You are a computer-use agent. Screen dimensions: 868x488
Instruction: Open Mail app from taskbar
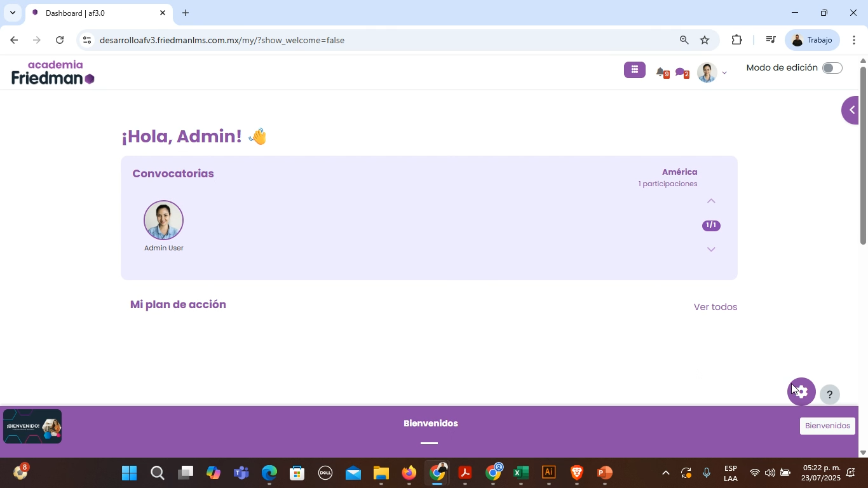click(x=353, y=473)
